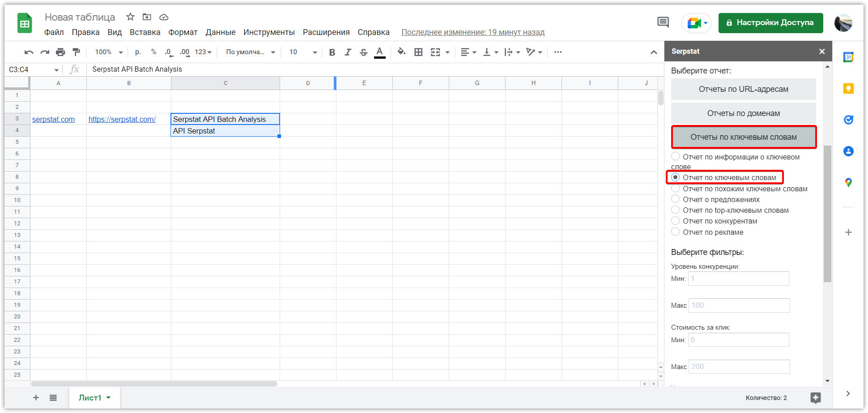Select Отчет по похожим ключевым словам
868x413 pixels.
click(x=676, y=188)
